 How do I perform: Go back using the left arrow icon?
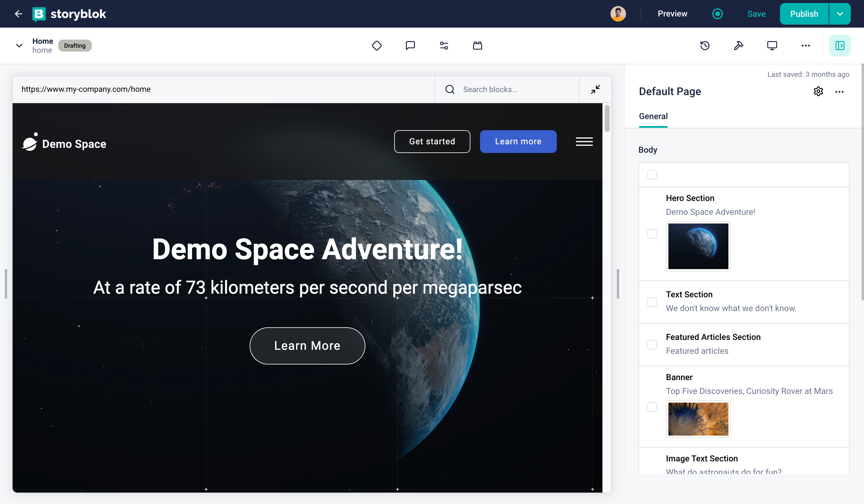click(19, 14)
